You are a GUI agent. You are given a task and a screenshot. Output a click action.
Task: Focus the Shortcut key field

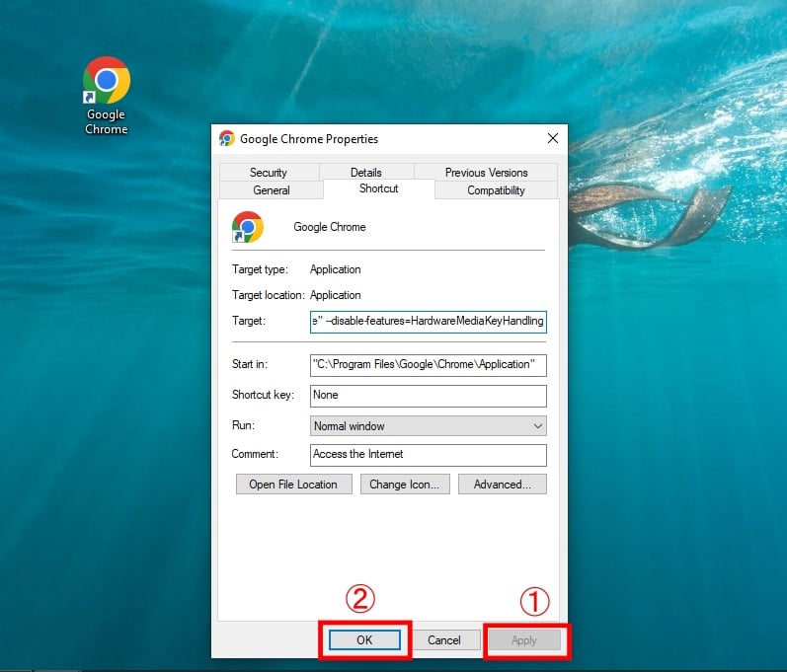(429, 396)
